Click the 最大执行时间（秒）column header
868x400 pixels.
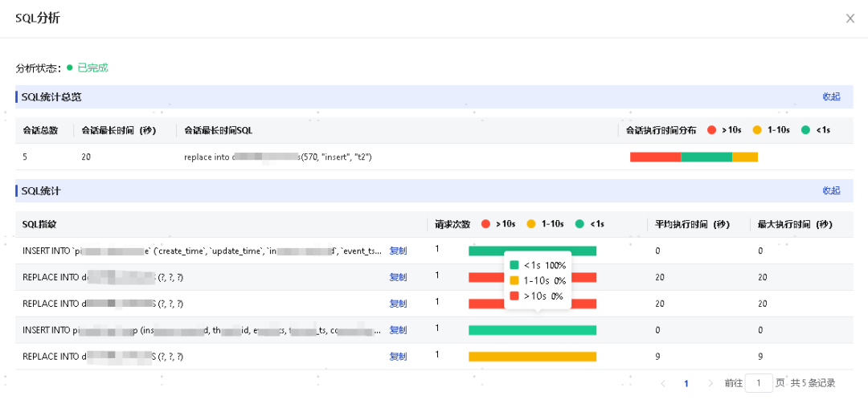click(794, 224)
